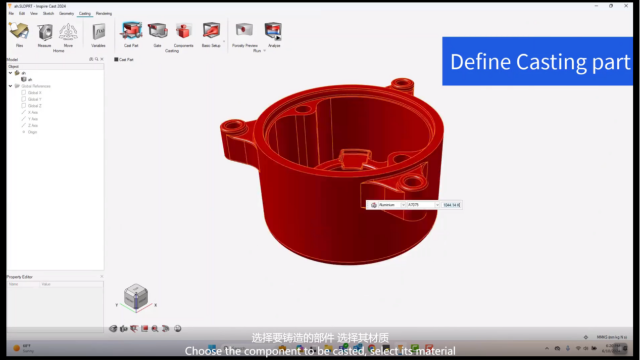This screenshot has width=640, height=360.
Task: Open the File menu
Action: point(11,13)
